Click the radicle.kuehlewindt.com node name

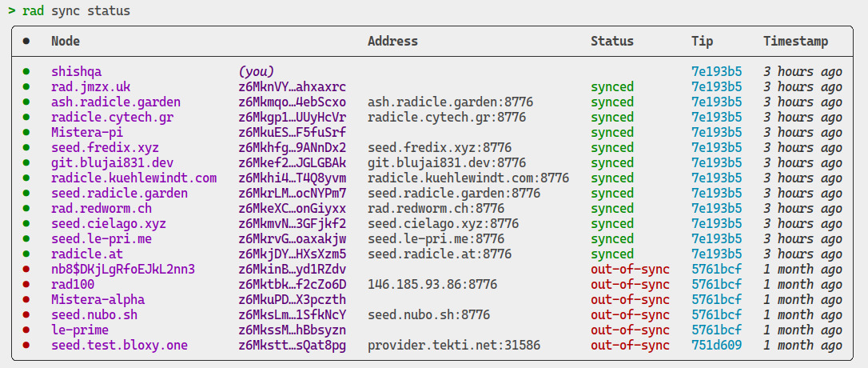pyautogui.click(x=133, y=178)
